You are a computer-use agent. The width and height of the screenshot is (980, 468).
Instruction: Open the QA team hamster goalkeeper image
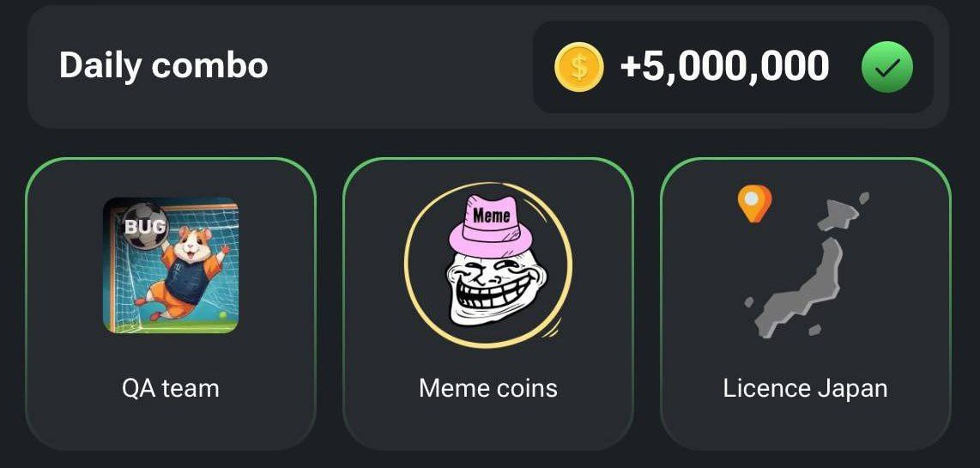(x=171, y=265)
